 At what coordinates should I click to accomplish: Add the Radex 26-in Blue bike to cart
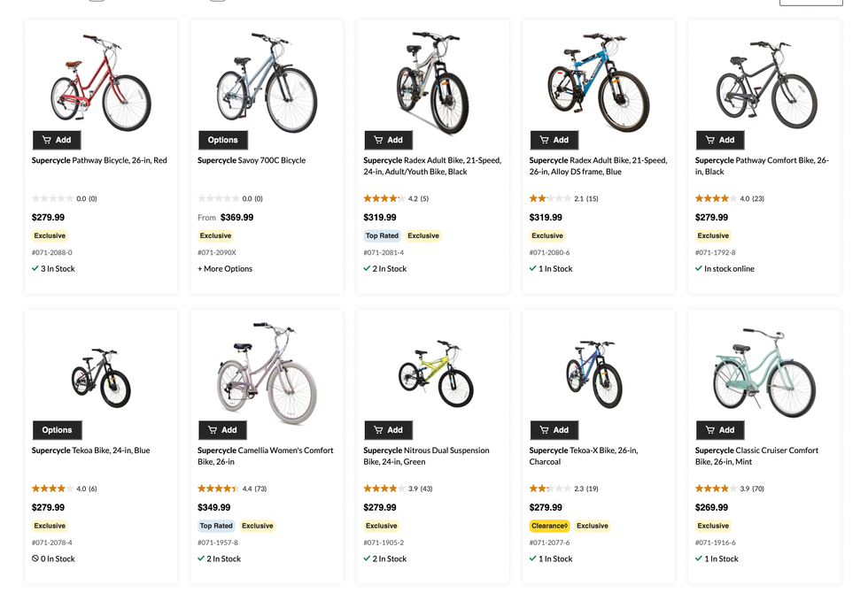coord(554,140)
